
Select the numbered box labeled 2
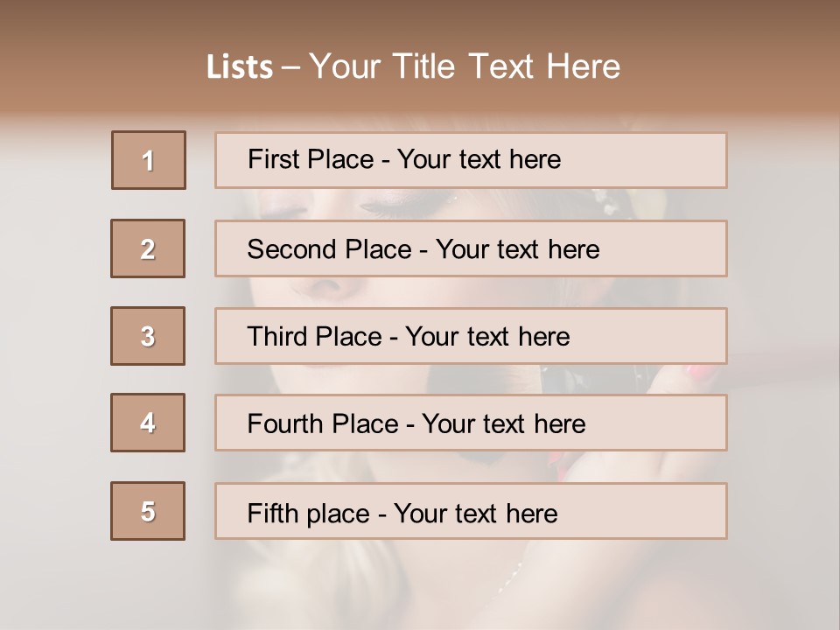148,248
